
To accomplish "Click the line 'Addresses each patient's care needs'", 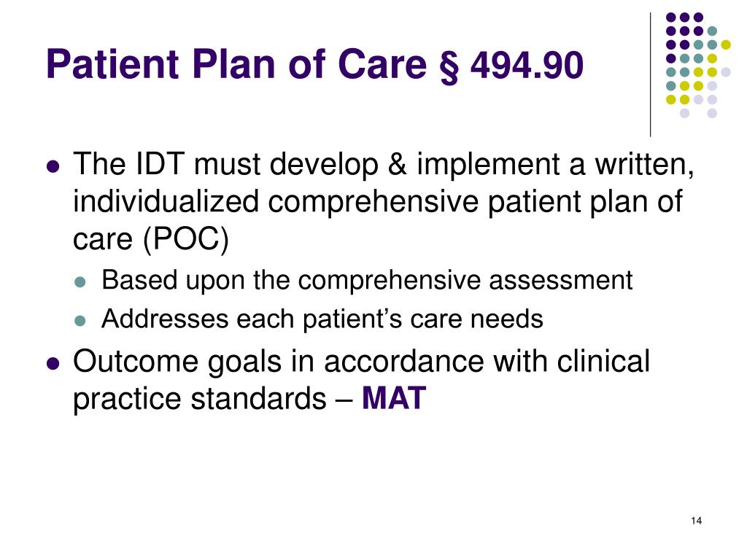I will [x=322, y=319].
